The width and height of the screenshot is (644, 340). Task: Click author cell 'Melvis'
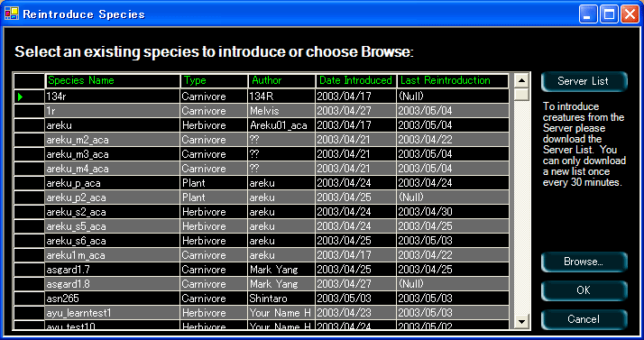pos(281,111)
